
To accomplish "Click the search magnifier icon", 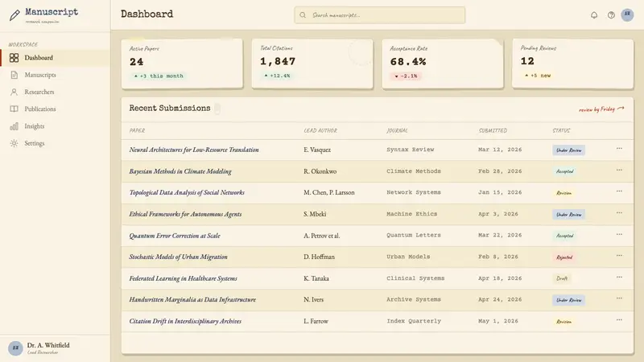I will tap(303, 15).
